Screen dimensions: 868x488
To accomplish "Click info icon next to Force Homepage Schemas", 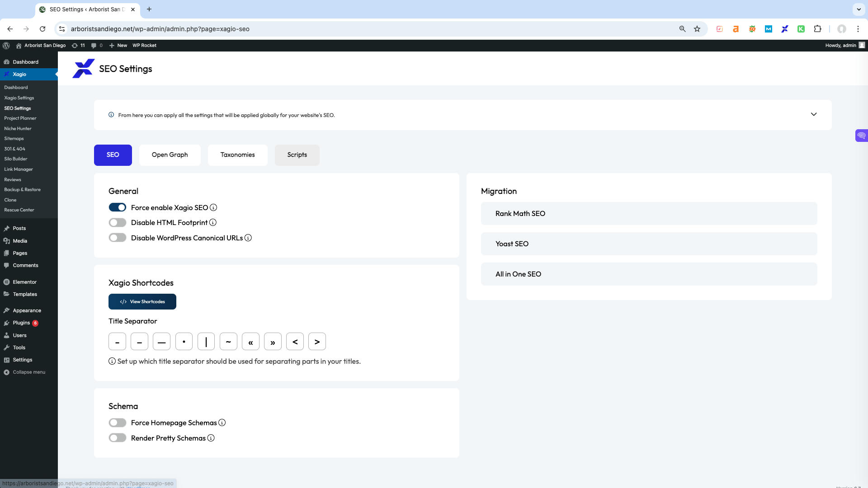I will click(x=222, y=422).
